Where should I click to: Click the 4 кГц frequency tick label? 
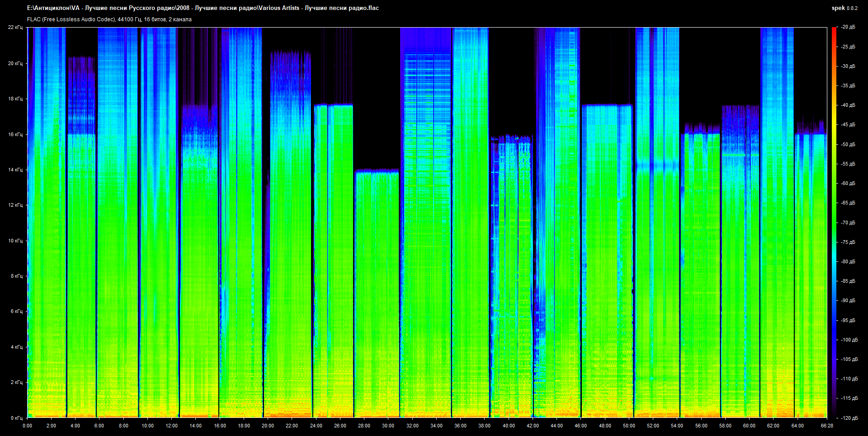click(16, 347)
